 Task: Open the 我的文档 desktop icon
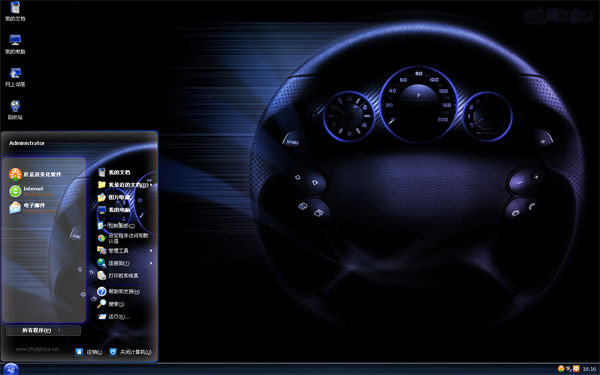[15, 11]
